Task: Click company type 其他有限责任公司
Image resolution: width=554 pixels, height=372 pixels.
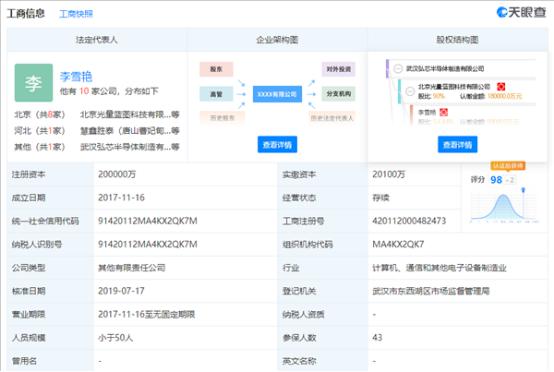Action: (x=132, y=267)
